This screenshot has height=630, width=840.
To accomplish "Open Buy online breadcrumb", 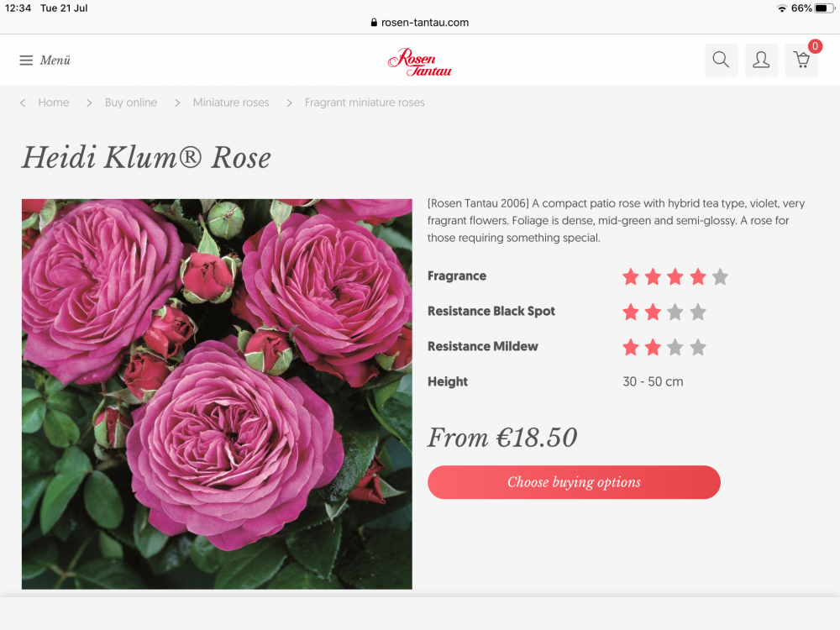I will coord(131,102).
